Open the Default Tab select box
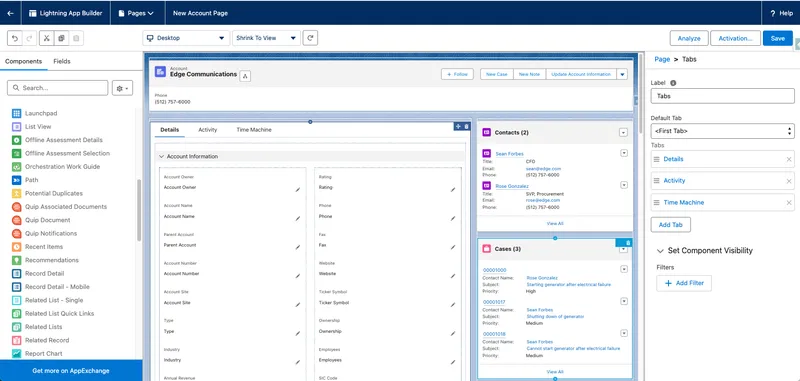Screen dimensions: 800x381 [x=722, y=131]
